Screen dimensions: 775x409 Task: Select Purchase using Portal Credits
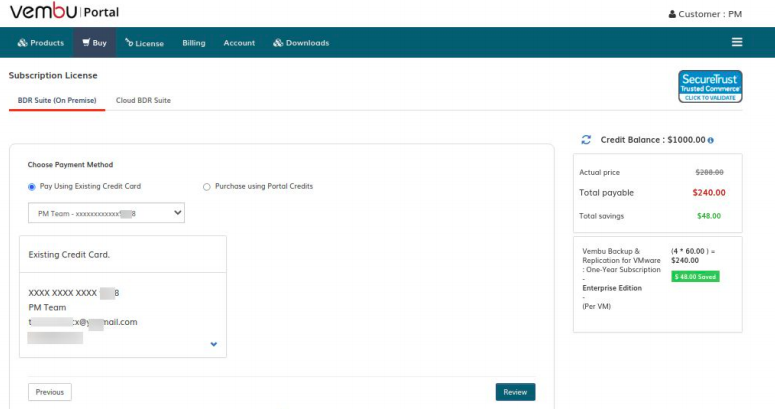tap(207, 187)
